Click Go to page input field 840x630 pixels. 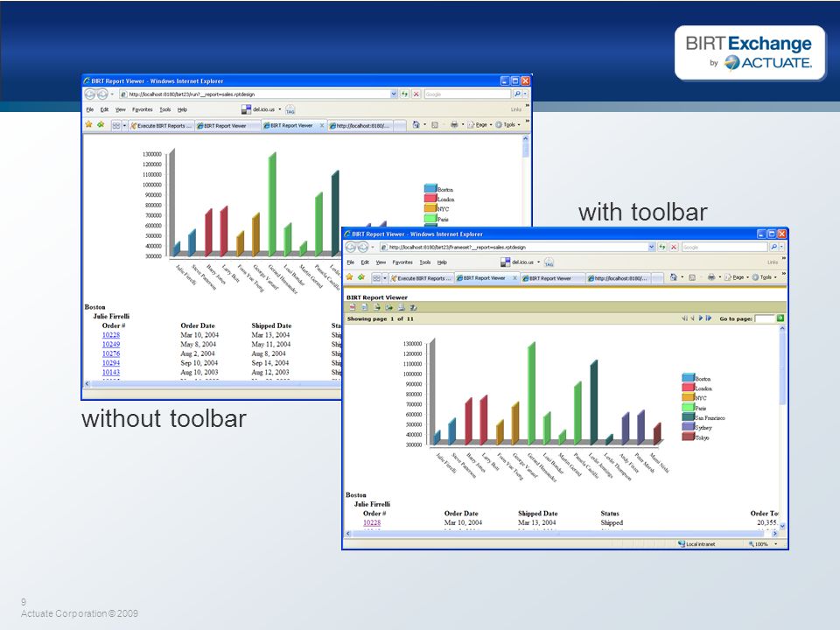click(x=765, y=318)
